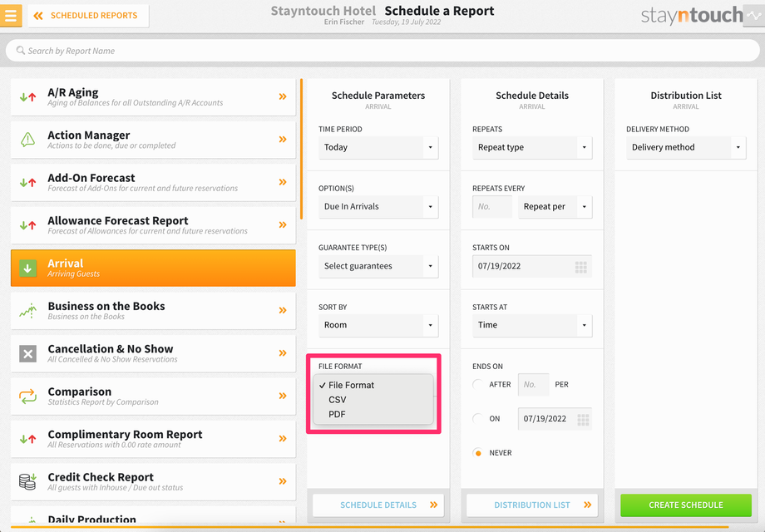Go back to Scheduled Reports
Image resolution: width=765 pixels, height=532 pixels.
[88, 16]
